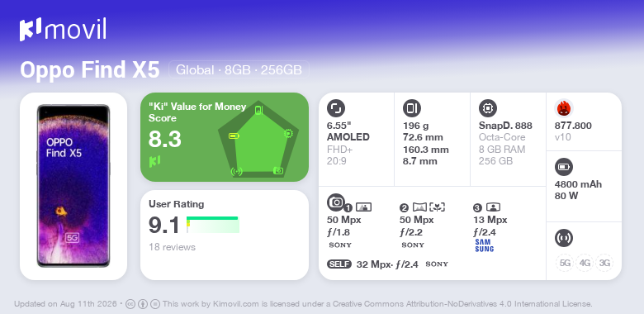644x314 pixels.
Task: Click the main camera icon
Action: coord(335,202)
